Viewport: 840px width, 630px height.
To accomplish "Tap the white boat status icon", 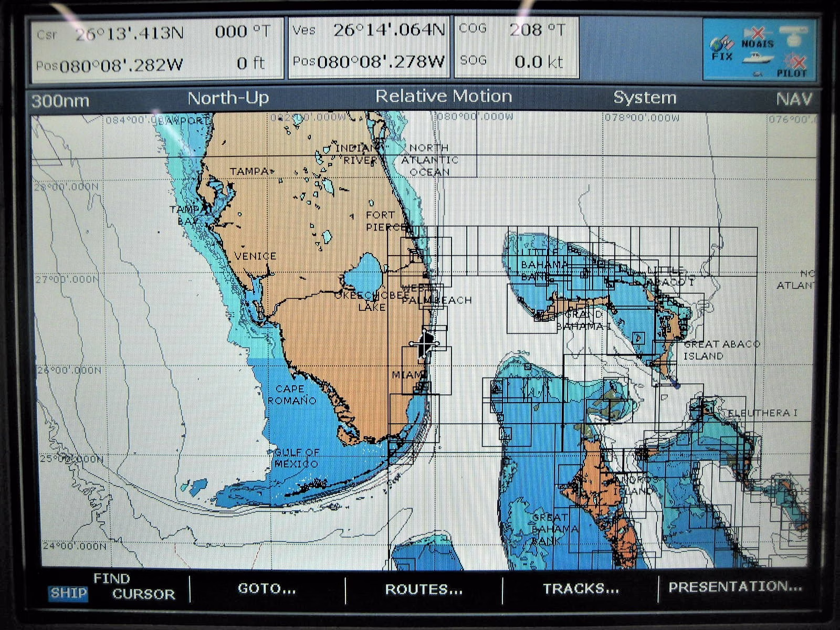I will coord(758,58).
